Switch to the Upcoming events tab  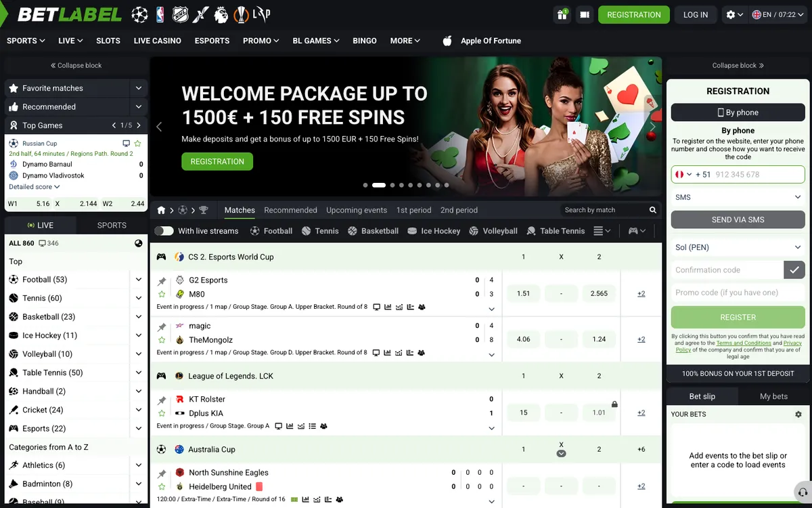tap(357, 210)
